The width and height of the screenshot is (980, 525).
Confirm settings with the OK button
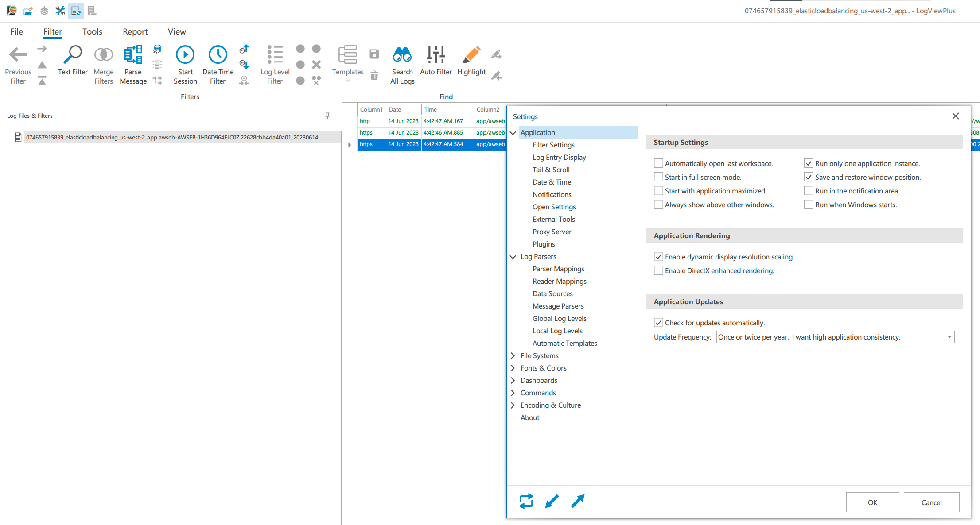[x=872, y=502]
